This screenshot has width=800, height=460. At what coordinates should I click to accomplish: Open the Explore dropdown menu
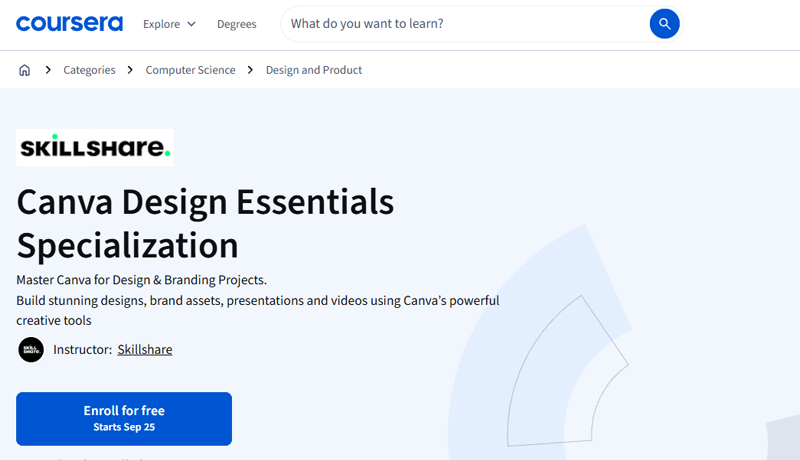169,24
